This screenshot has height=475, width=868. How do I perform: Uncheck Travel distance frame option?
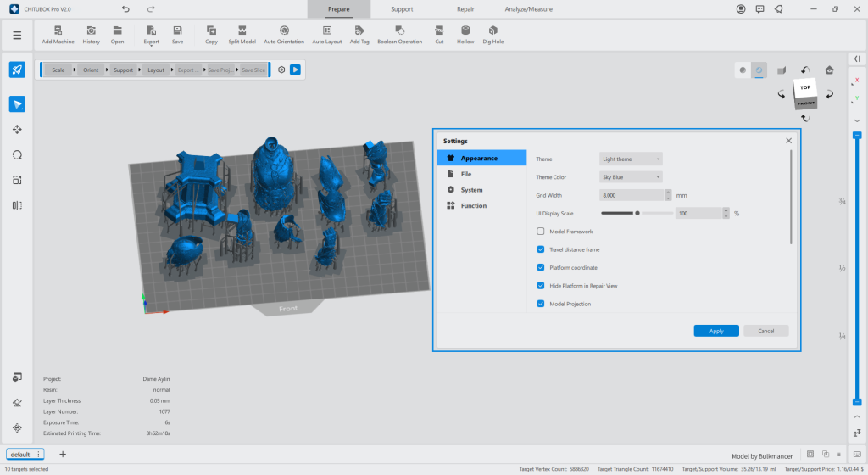[540, 249]
